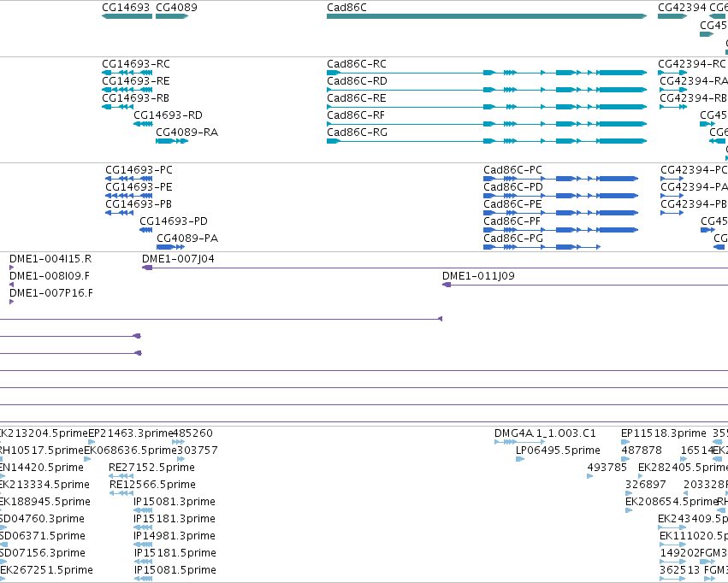Select EST label IP15181.5prime
This screenshot has width=728, height=583.
pyautogui.click(x=175, y=554)
